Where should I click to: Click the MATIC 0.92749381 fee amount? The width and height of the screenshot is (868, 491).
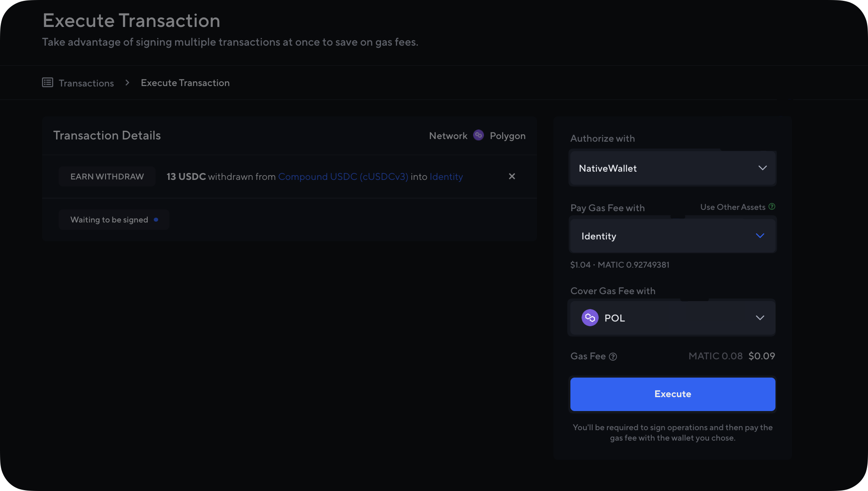[x=633, y=264]
